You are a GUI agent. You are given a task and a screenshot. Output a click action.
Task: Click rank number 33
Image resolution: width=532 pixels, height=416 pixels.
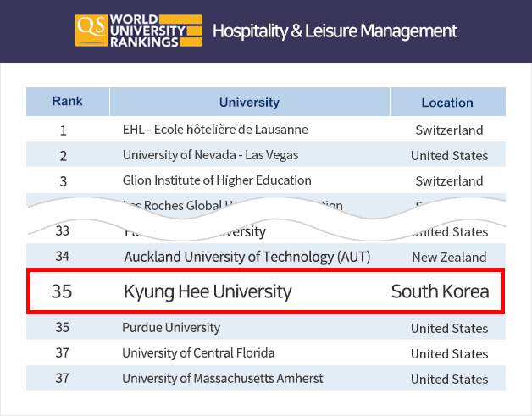(63, 230)
